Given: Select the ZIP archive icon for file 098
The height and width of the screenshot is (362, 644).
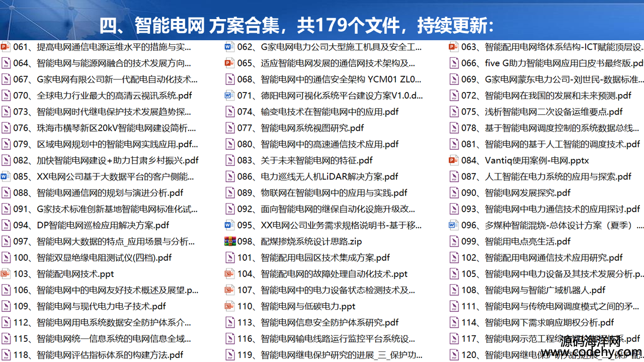Looking at the screenshot, I should pyautogui.click(x=229, y=241).
